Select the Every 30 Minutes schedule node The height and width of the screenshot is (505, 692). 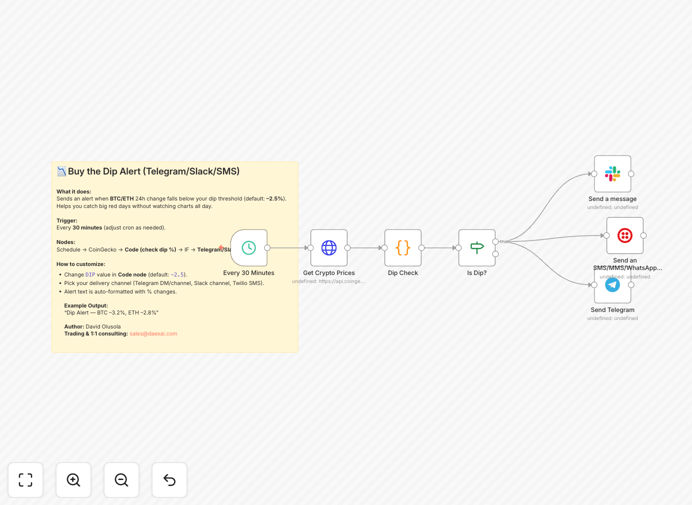(x=249, y=248)
